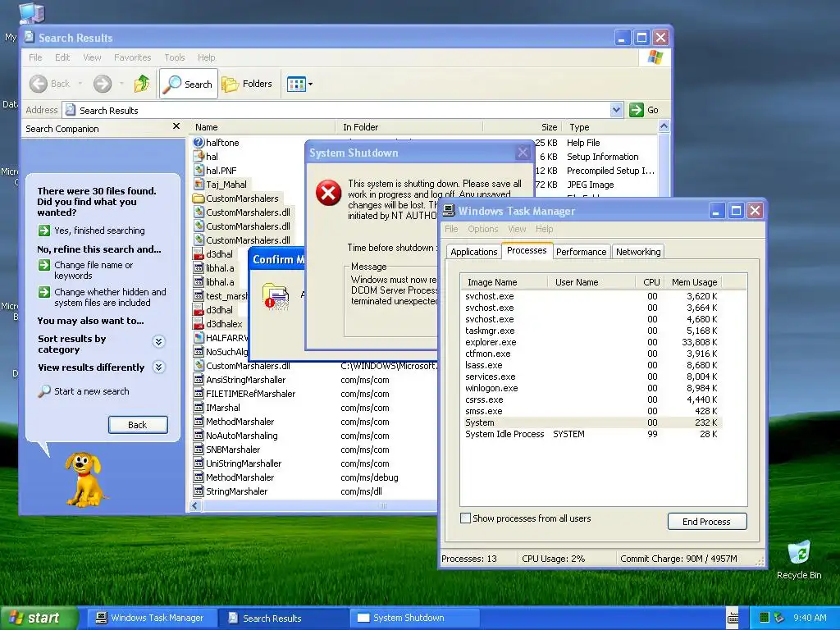Select the halftone help file icon
The width and height of the screenshot is (840, 630).
(x=199, y=143)
